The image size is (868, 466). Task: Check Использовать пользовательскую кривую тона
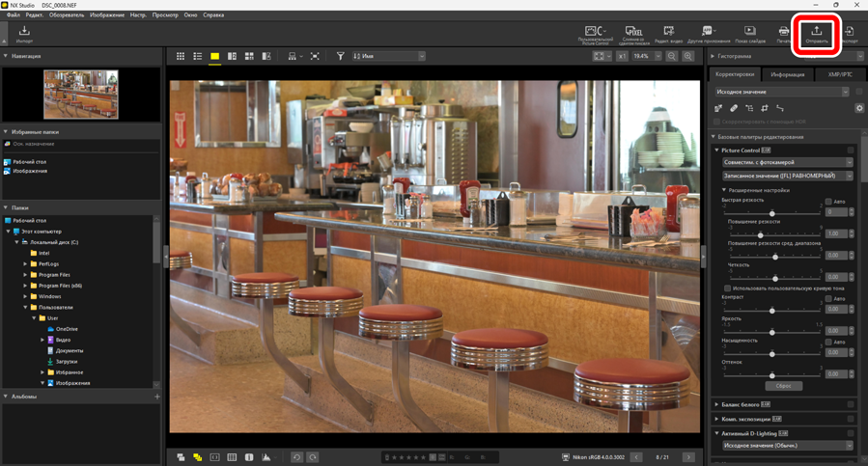tap(727, 288)
